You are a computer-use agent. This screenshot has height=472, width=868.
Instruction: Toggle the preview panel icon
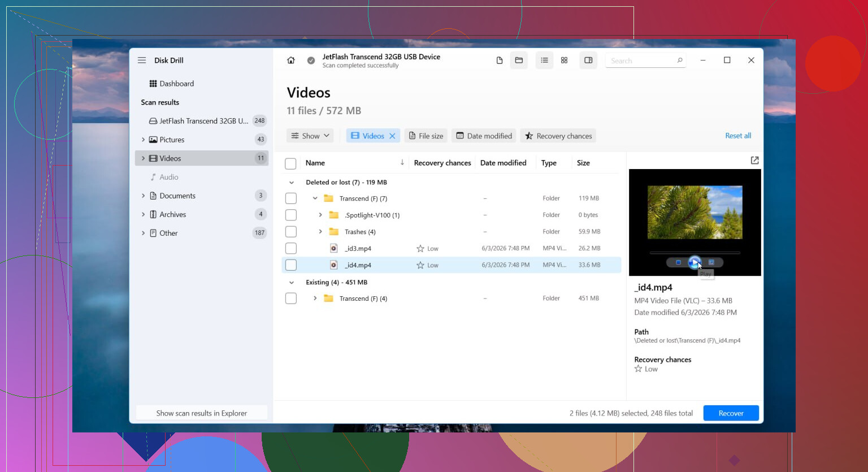(588, 60)
